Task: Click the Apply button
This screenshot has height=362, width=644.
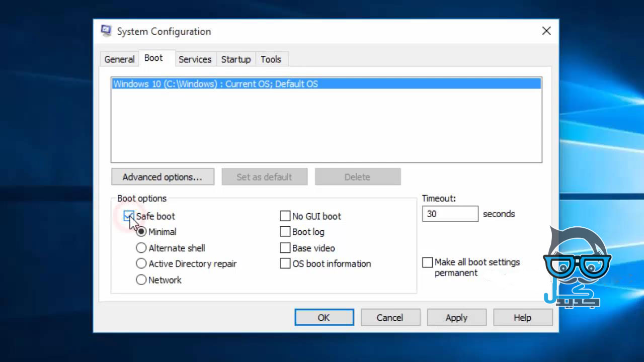Action: point(456,318)
